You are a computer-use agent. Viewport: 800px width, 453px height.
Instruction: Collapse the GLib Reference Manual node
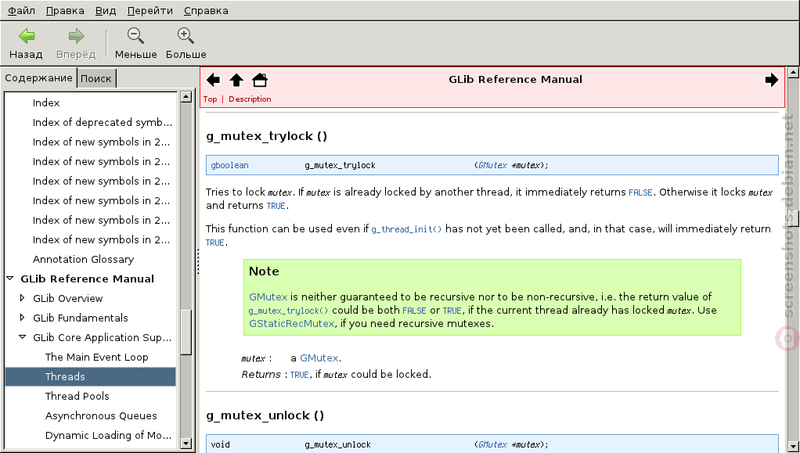tap(10, 279)
